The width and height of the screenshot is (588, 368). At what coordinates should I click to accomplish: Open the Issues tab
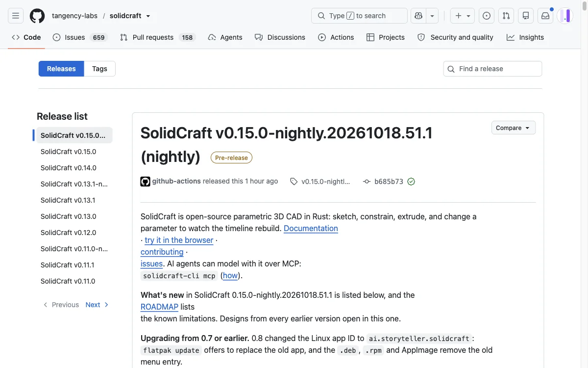click(80, 37)
